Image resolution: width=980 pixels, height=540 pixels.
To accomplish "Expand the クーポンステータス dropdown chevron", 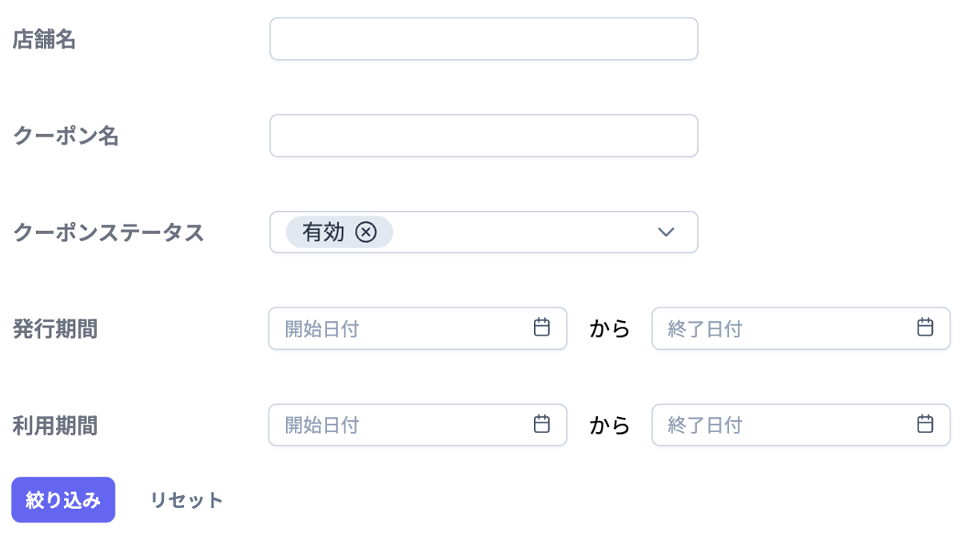I will [x=666, y=232].
